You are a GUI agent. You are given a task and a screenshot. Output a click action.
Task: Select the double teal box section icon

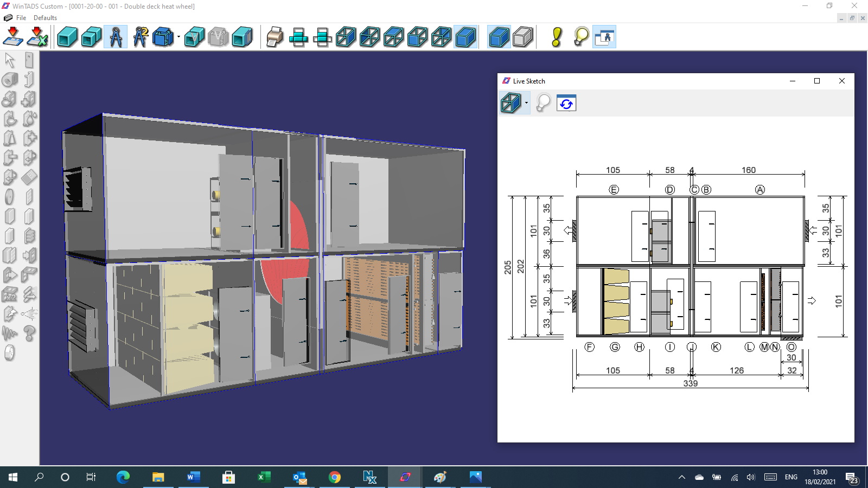point(91,37)
